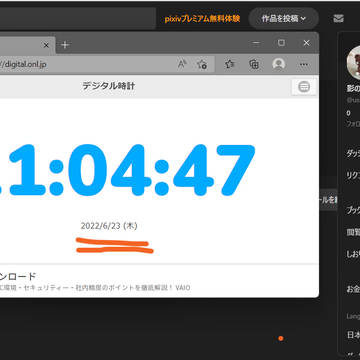Close the browser tab with the X
This screenshot has height=360, width=360.
[47, 45]
